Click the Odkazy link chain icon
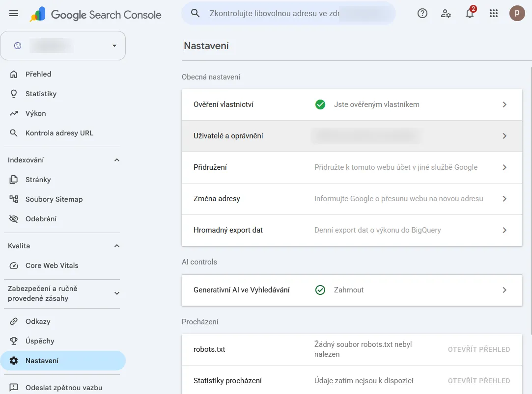This screenshot has width=532, height=394. 14,321
